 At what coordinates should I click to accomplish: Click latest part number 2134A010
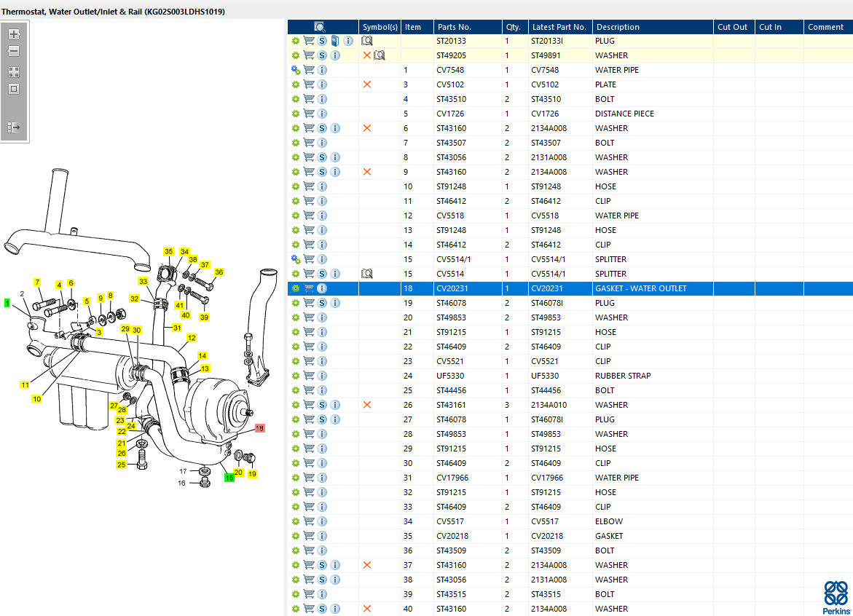point(549,405)
